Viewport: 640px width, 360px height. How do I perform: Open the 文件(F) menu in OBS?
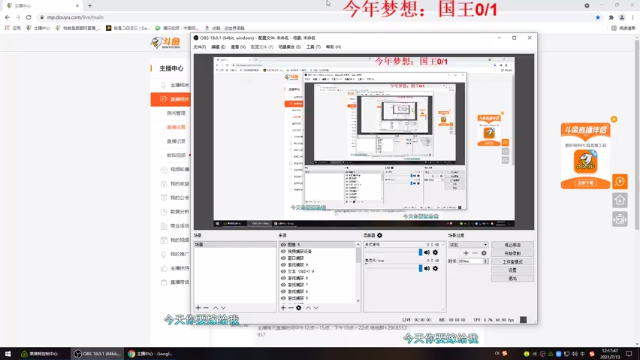tap(200, 47)
